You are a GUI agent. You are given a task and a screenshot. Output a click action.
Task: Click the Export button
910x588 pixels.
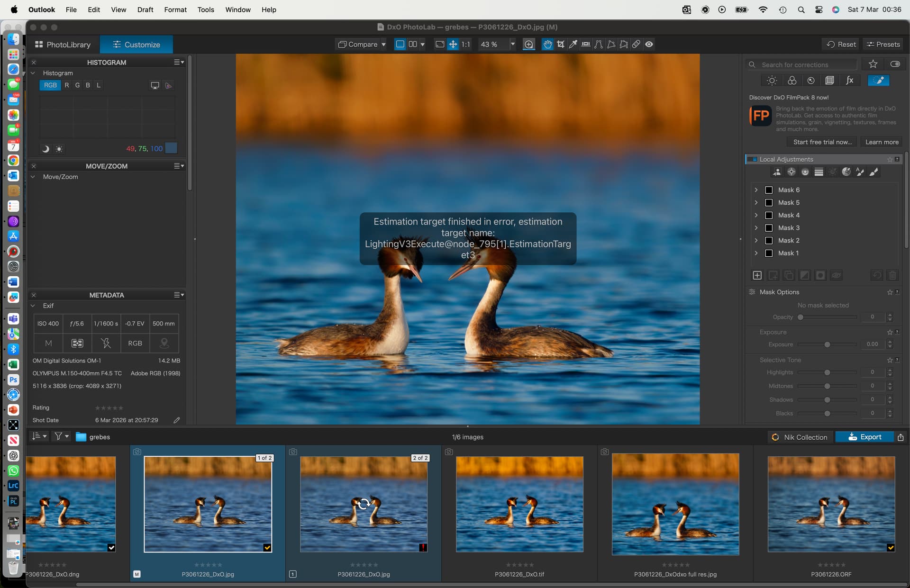(x=864, y=437)
